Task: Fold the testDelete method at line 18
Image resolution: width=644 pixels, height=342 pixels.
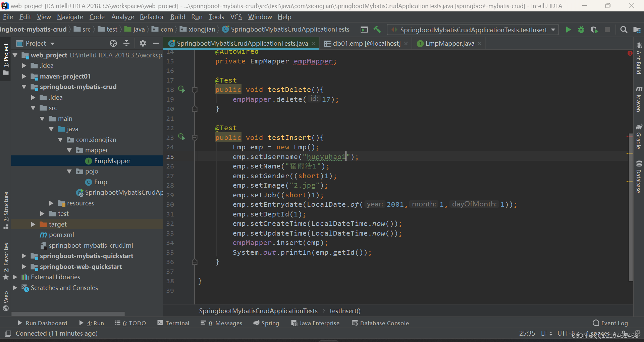Action: (195, 90)
